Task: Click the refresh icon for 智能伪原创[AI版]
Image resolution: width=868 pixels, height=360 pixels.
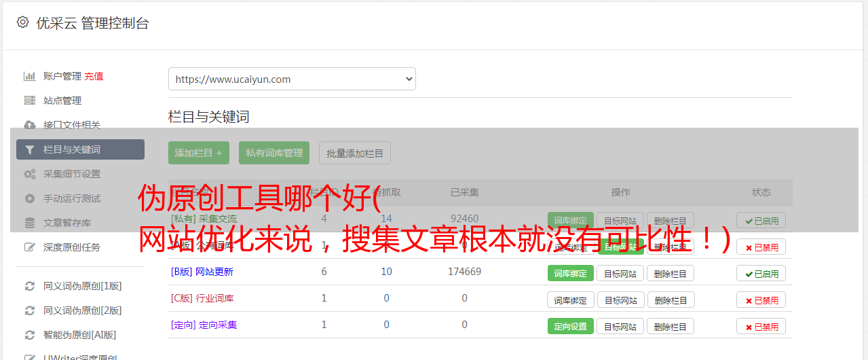Action: (x=29, y=335)
